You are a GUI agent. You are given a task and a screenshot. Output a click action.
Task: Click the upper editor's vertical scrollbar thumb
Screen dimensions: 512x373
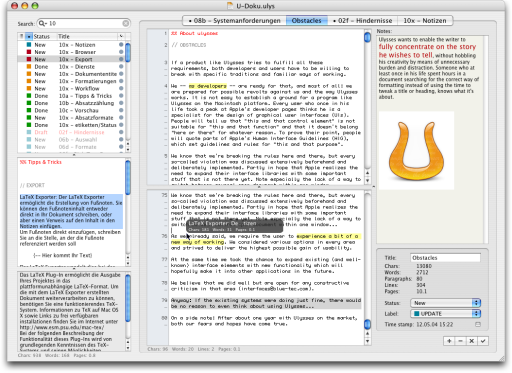[367, 37]
